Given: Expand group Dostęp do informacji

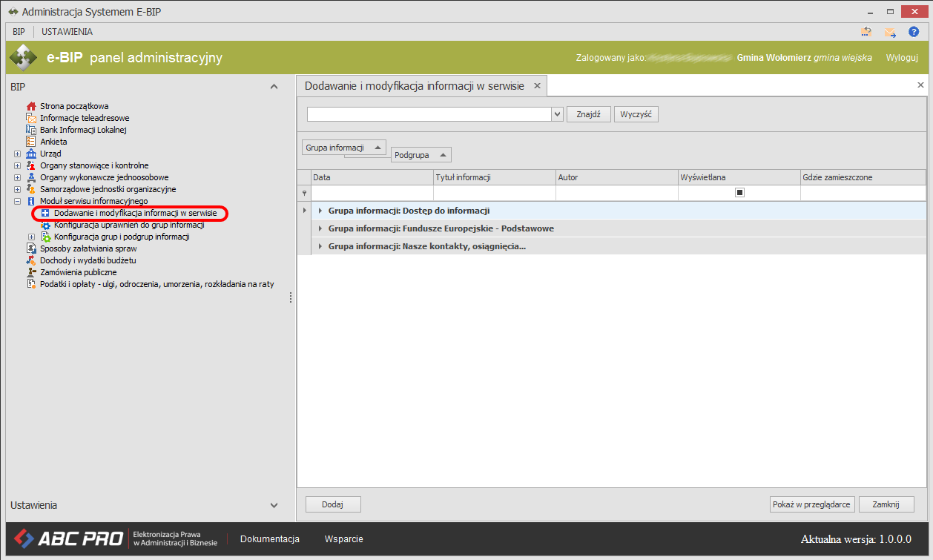Looking at the screenshot, I should pos(320,211).
